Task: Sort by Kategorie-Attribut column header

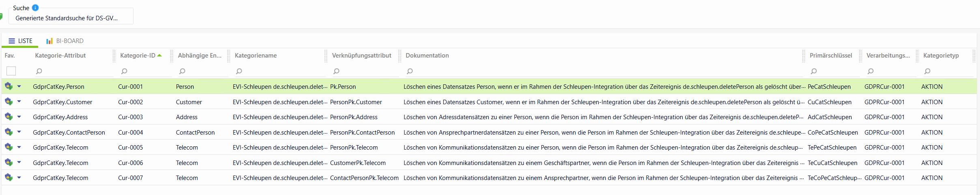Action: (x=60, y=56)
